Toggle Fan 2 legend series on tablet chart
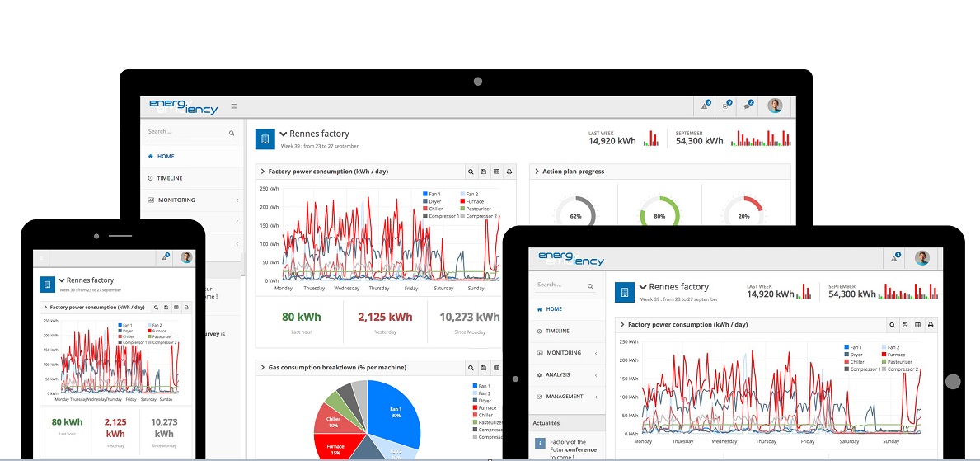Image resolution: width=980 pixels, height=461 pixels. coord(891,347)
